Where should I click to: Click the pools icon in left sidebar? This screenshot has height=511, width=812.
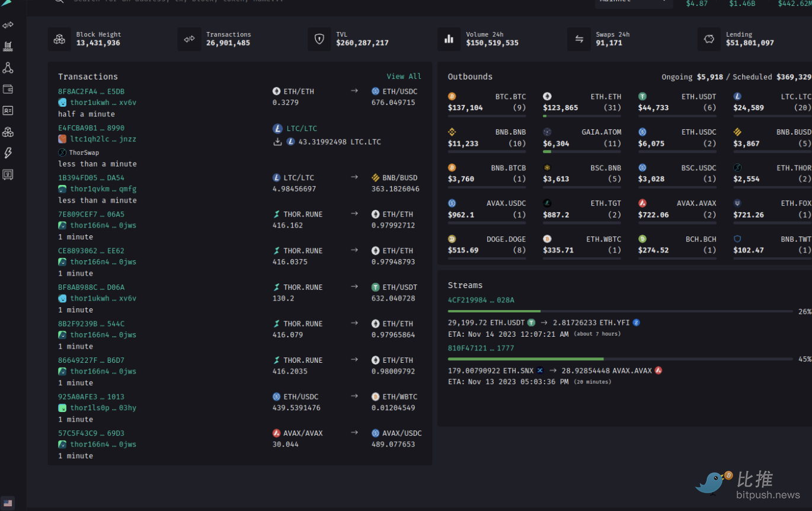[8, 46]
